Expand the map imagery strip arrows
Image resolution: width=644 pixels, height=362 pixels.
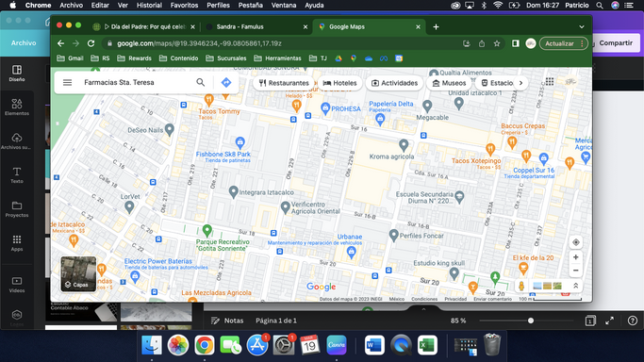tap(576, 286)
